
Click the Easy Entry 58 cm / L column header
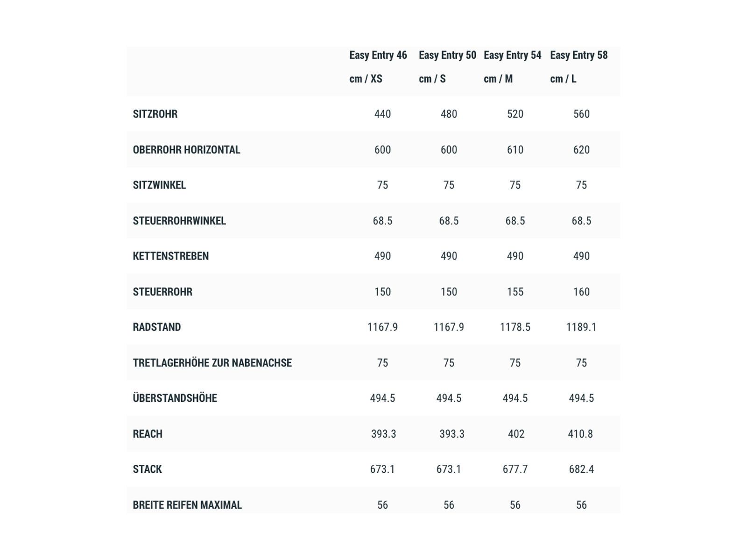coord(578,67)
